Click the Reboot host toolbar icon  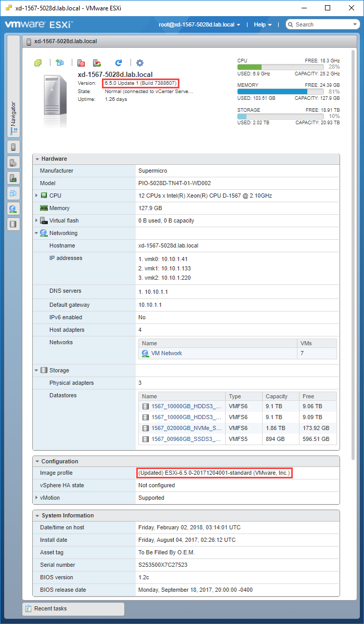97,63
